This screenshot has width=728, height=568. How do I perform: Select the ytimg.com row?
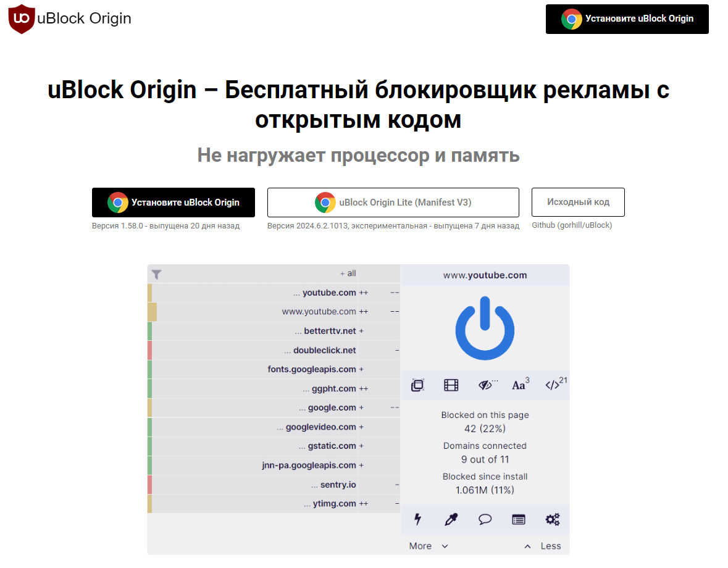(x=274, y=504)
